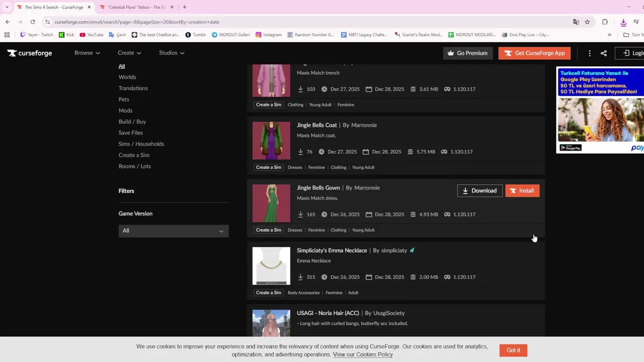The height and width of the screenshot is (362, 644).
Task: Open Jingle Bells Coat title
Action: pos(317,125)
